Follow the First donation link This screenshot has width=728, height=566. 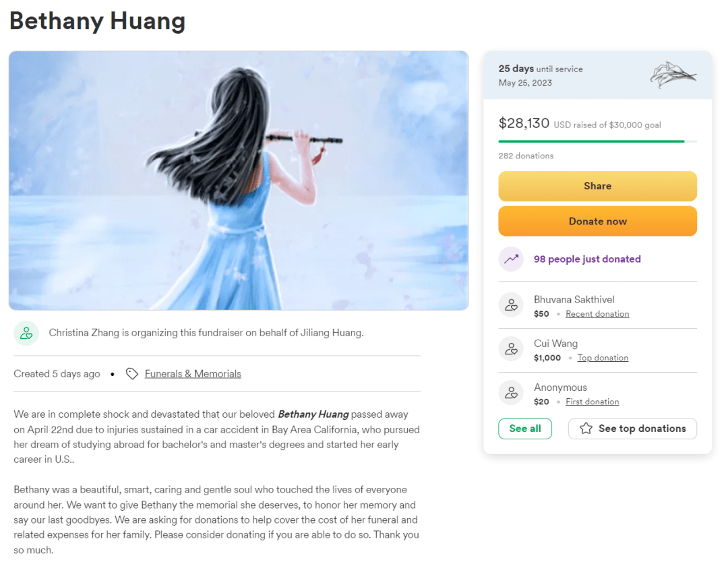pyautogui.click(x=592, y=402)
